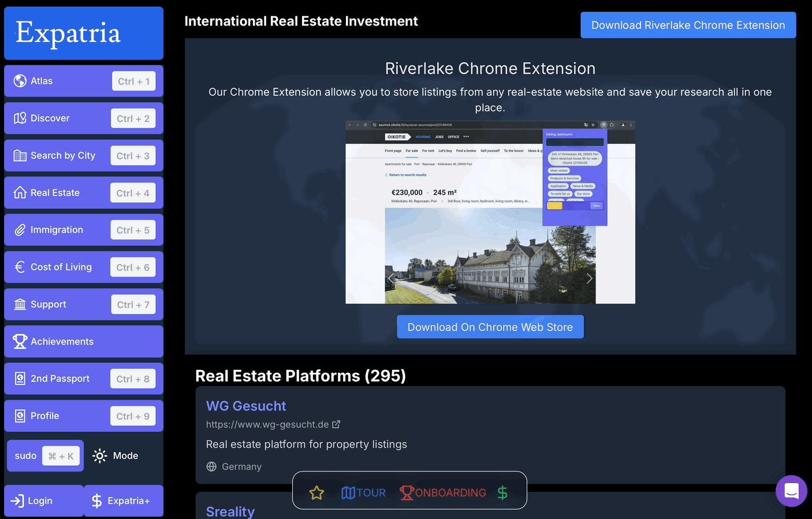
Task: Click the Profile ID icon
Action: click(x=20, y=416)
